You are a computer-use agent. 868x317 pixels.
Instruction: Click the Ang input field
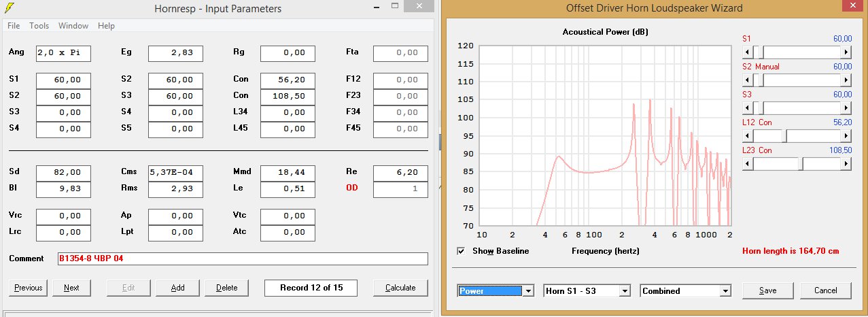click(63, 53)
